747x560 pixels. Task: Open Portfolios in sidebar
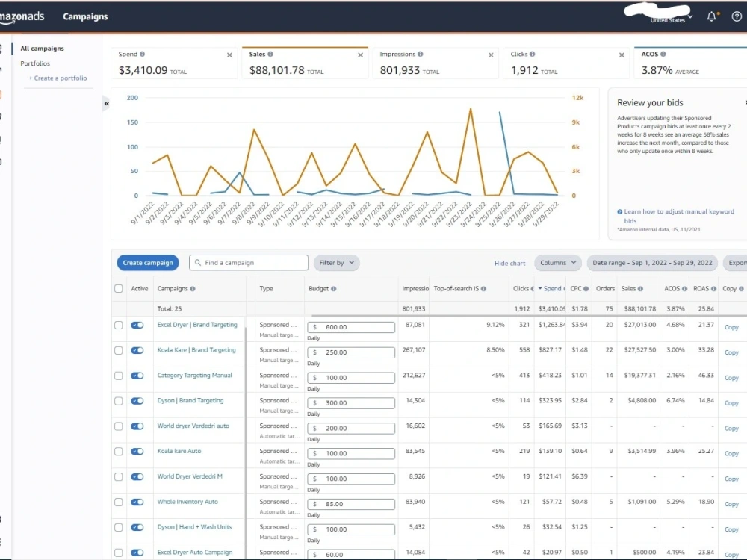(35, 63)
